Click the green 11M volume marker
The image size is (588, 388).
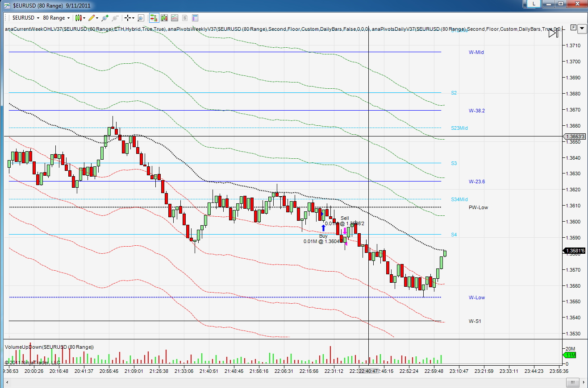570,355
